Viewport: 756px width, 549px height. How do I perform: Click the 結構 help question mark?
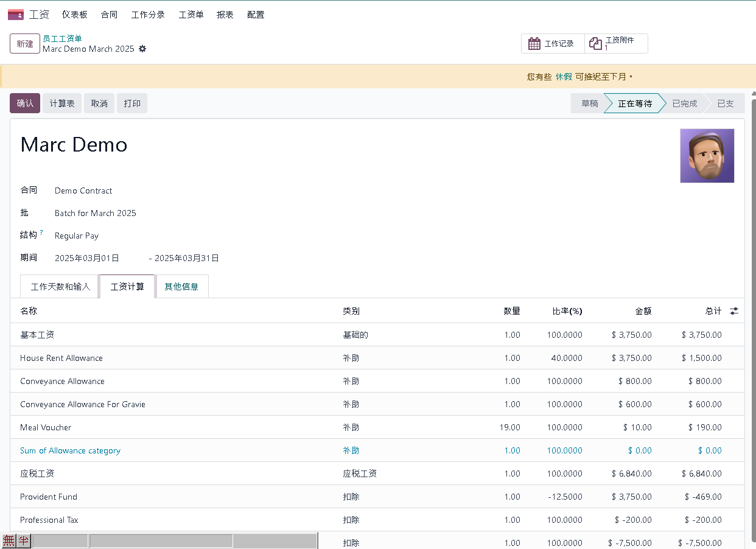coord(41,233)
